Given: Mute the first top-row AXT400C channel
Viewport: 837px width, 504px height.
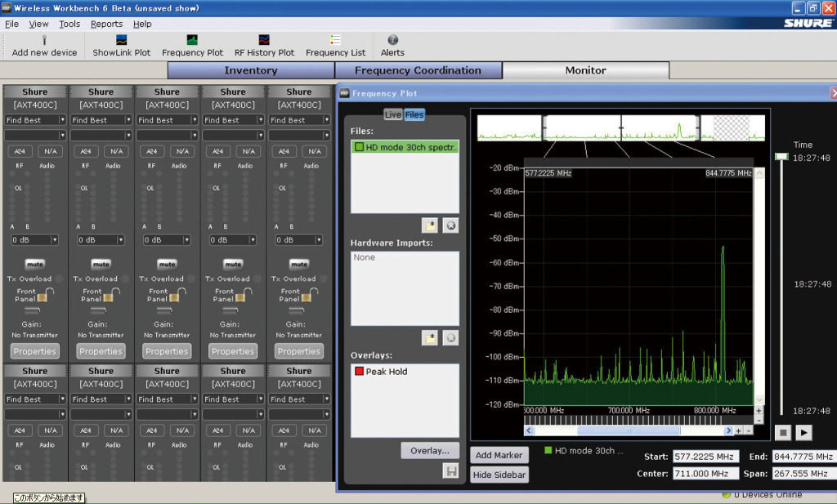Looking at the screenshot, I should pyautogui.click(x=34, y=264).
